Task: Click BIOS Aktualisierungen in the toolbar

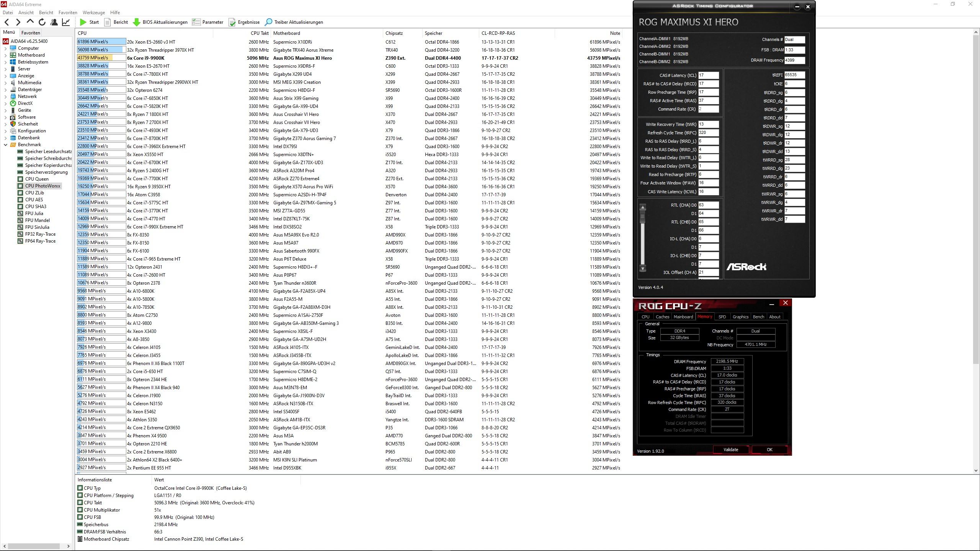Action: 160,22
